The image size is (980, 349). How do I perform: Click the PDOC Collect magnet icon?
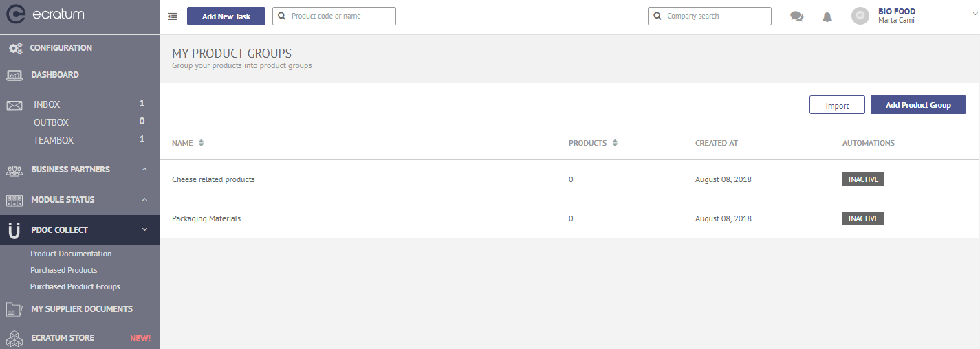14,230
